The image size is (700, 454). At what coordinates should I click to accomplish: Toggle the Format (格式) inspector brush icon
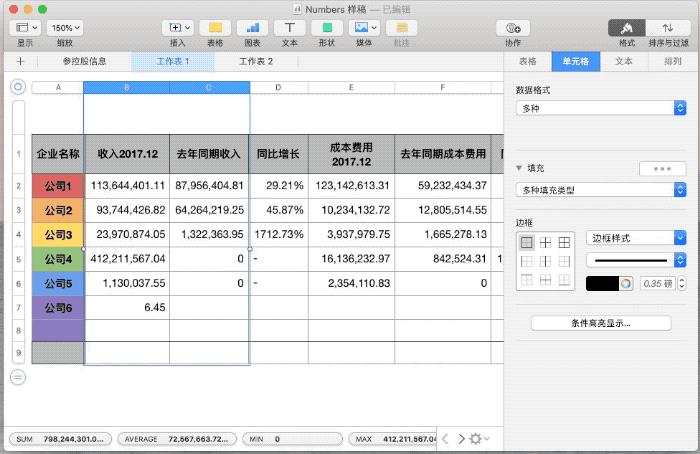coord(627,28)
